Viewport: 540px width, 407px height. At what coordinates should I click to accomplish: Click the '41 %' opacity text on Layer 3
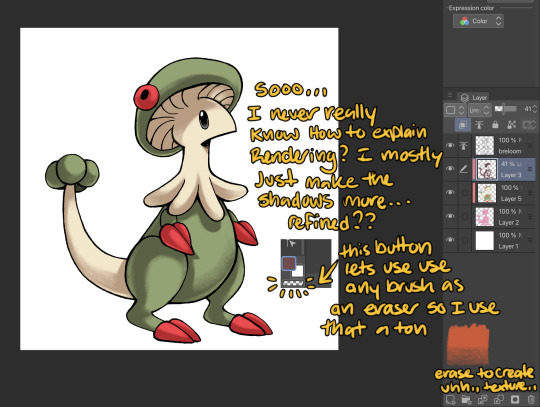(509, 164)
